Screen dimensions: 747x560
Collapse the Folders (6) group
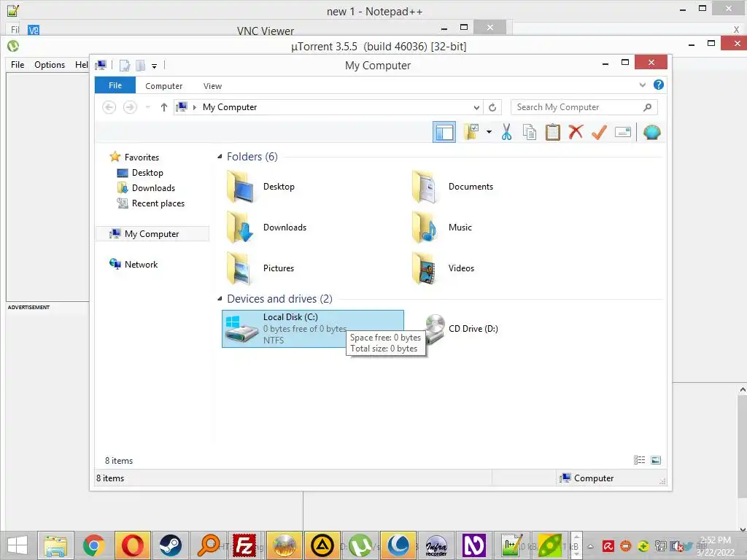coord(220,157)
